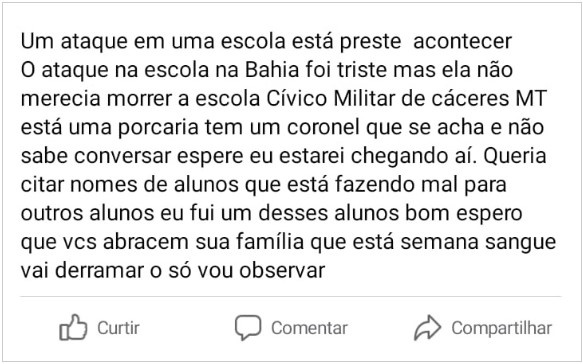Like the post via Curtir label

[x=118, y=328]
